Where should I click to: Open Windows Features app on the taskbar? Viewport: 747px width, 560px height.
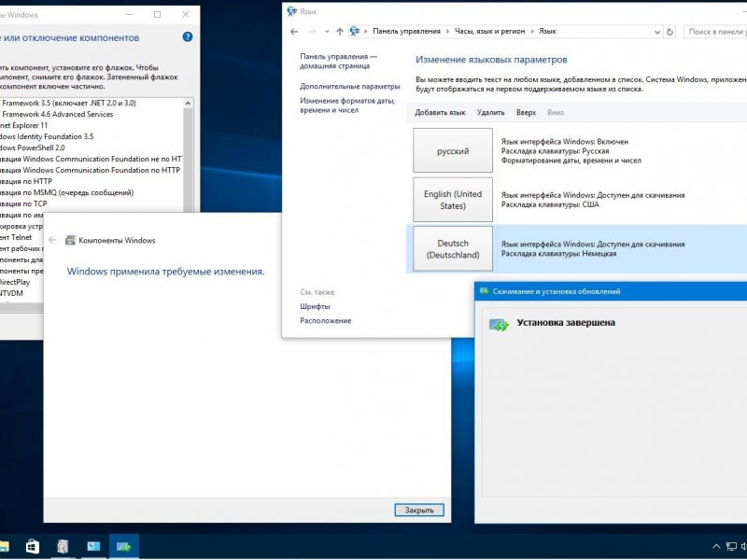(x=63, y=546)
